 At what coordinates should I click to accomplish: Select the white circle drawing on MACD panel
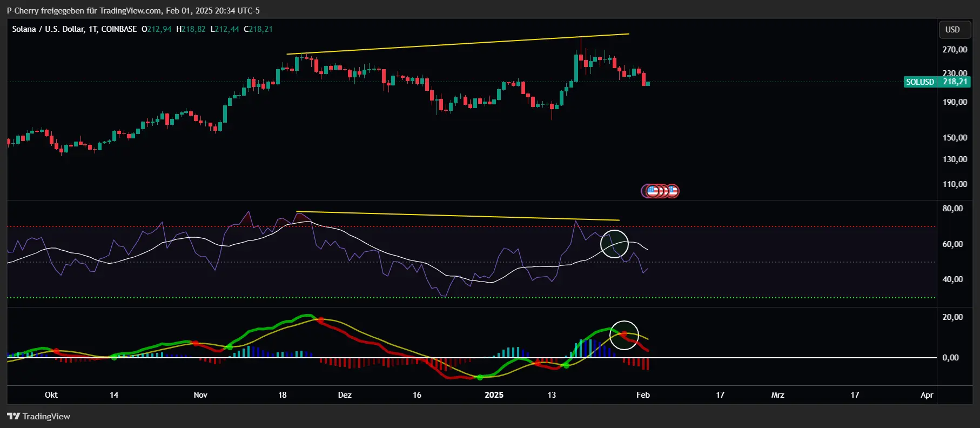pos(624,335)
